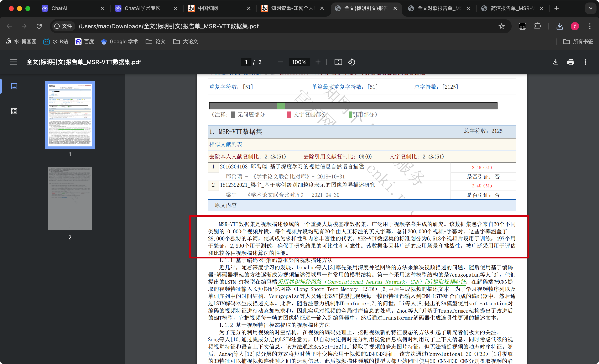Click the reader extension icon beside star

click(522, 26)
